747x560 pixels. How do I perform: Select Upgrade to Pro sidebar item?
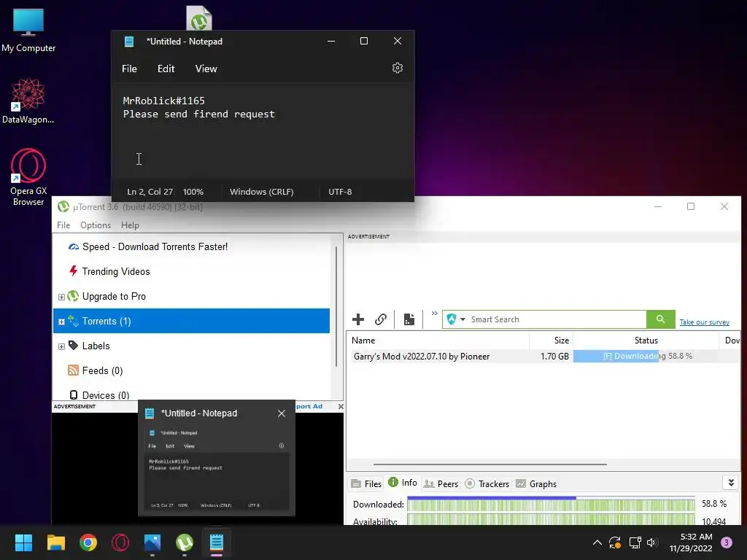click(x=114, y=296)
